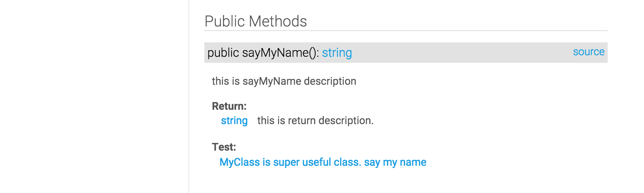
Task: Click the text 'this is sayMyName description'
Action: tap(284, 81)
